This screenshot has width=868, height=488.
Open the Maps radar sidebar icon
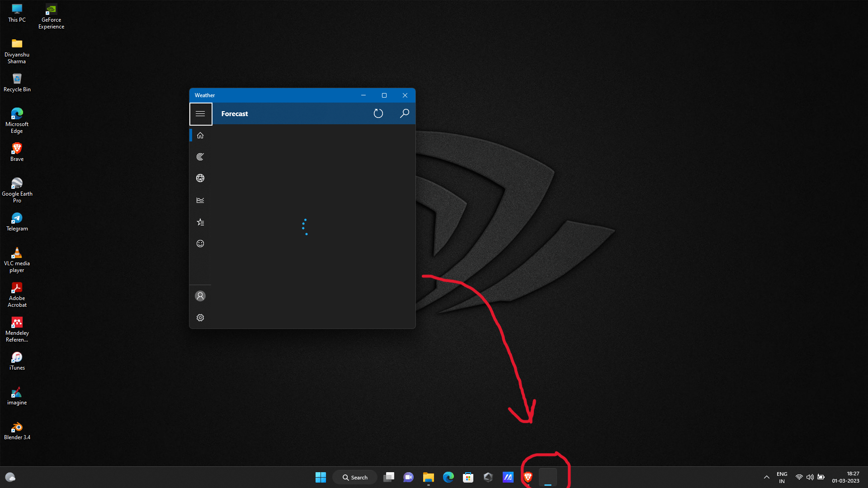click(x=200, y=157)
